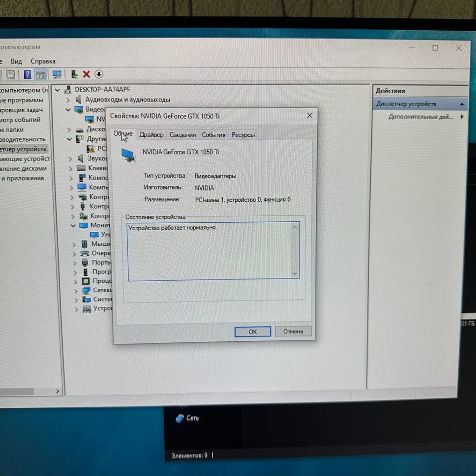Click the blue question mark help icon
The image size is (476, 476).
27,74
